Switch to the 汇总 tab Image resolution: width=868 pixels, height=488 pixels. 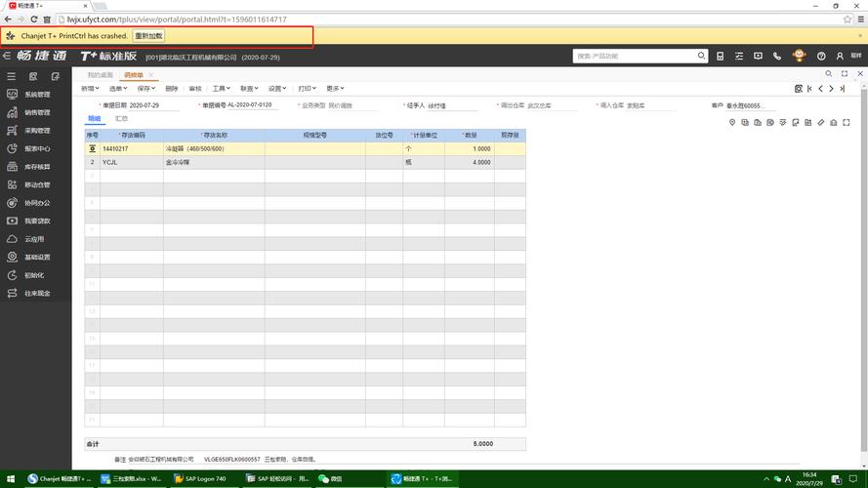tap(122, 118)
